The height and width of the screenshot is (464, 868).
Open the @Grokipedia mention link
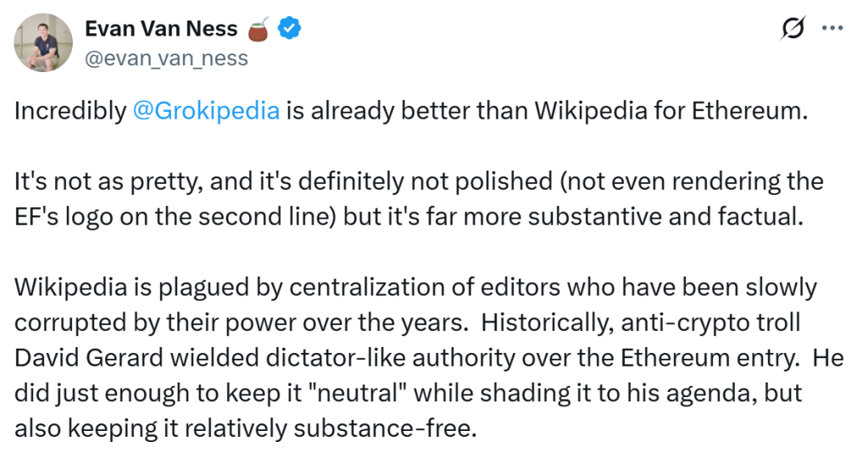206,111
